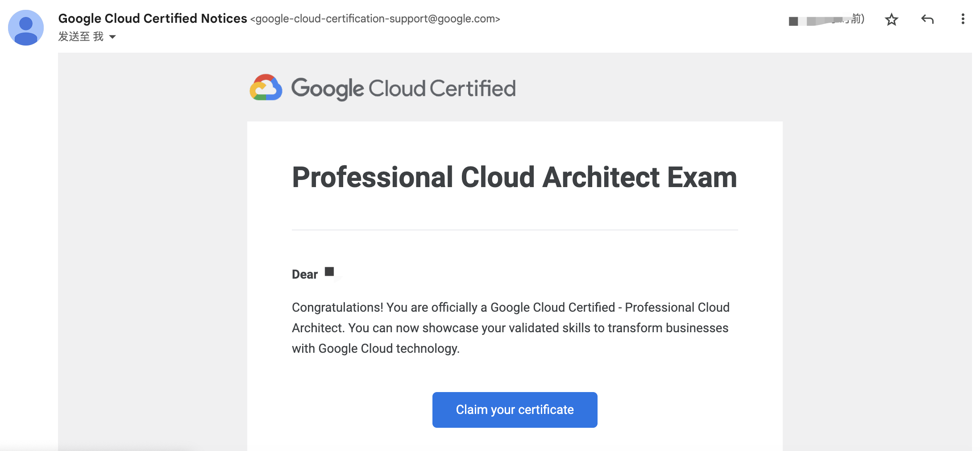The height and width of the screenshot is (451, 980).
Task: Click the Google Cloud Certified wordmark text
Action: 403,88
